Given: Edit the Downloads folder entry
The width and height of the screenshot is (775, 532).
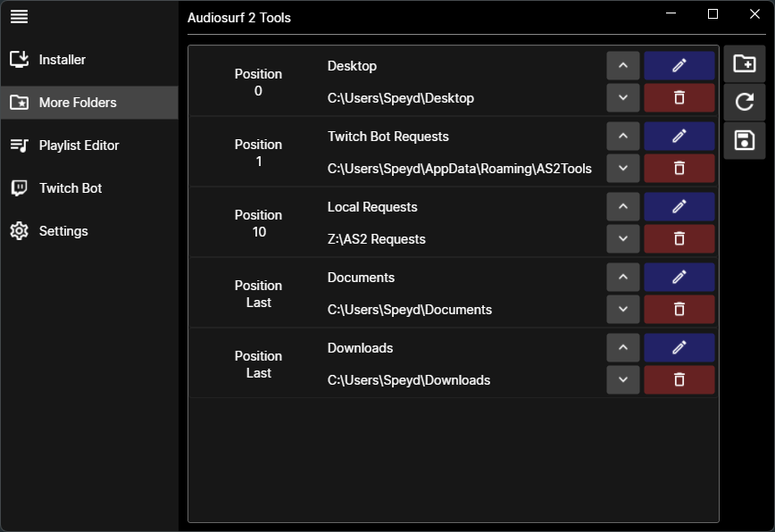Looking at the screenshot, I should (679, 348).
